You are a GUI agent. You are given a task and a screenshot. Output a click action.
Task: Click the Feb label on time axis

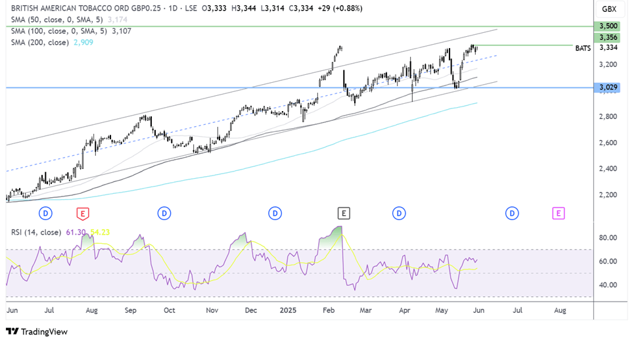[x=329, y=310]
